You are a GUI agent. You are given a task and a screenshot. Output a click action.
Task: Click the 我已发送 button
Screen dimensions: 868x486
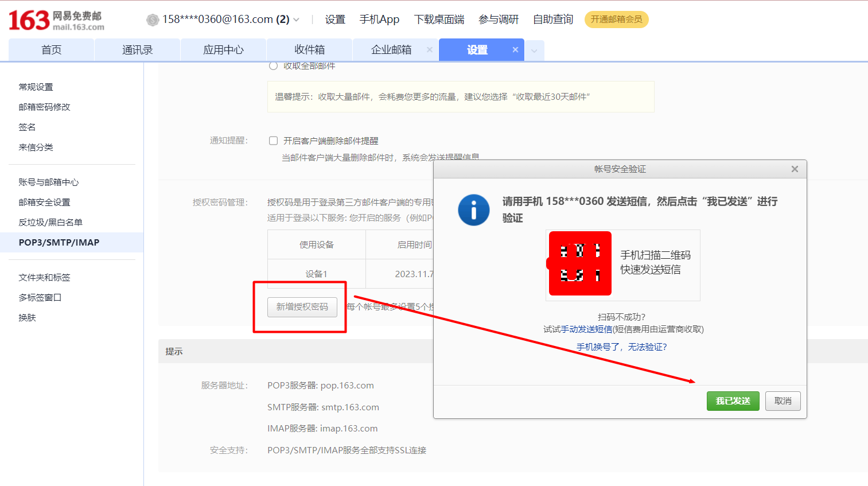[733, 401]
